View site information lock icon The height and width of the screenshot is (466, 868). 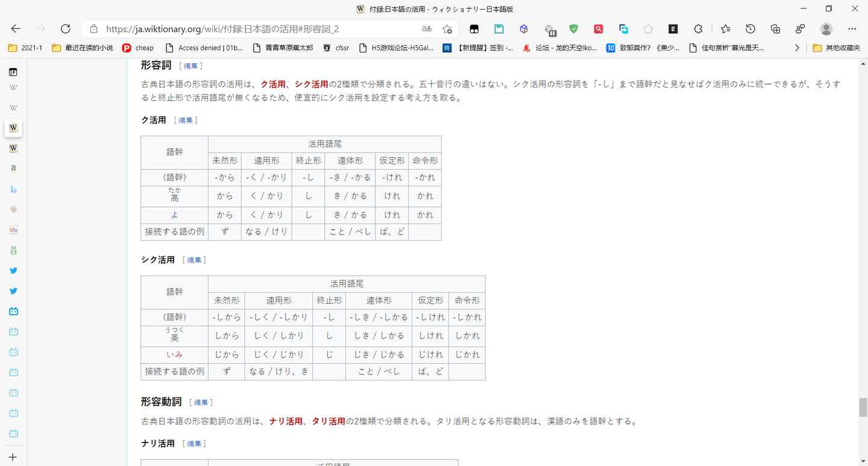pyautogui.click(x=93, y=29)
